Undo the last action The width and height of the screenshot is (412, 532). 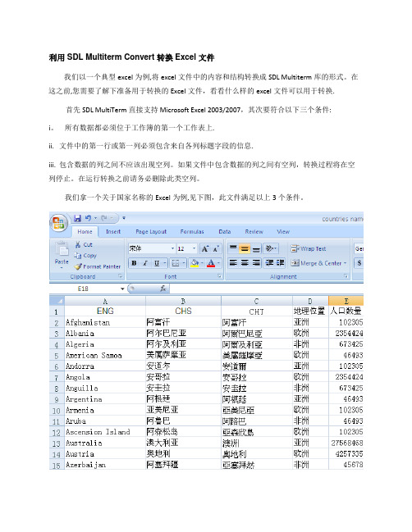tap(89, 218)
